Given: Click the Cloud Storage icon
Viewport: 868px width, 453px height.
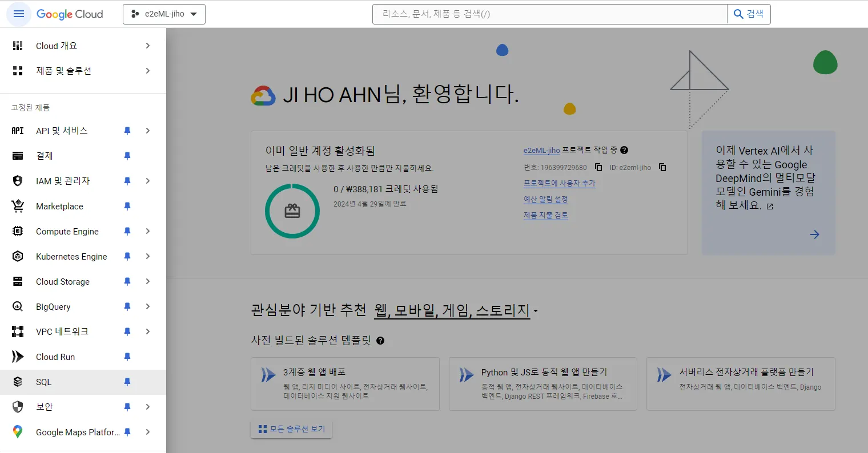Looking at the screenshot, I should click(18, 281).
